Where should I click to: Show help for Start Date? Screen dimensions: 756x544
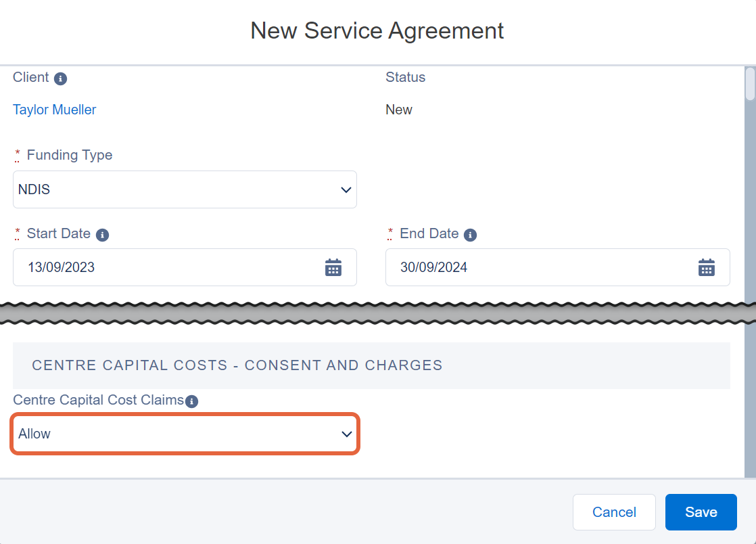pyautogui.click(x=102, y=235)
